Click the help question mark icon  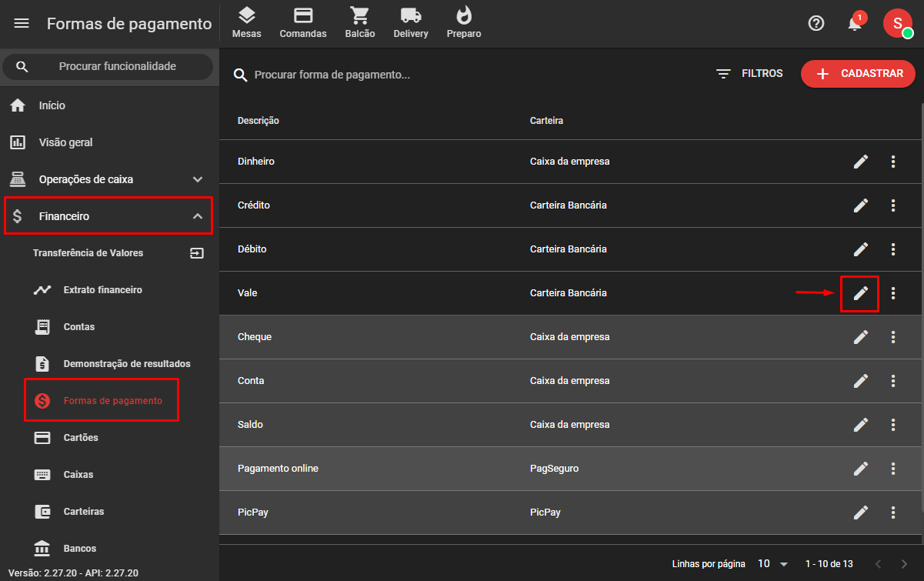tap(816, 24)
